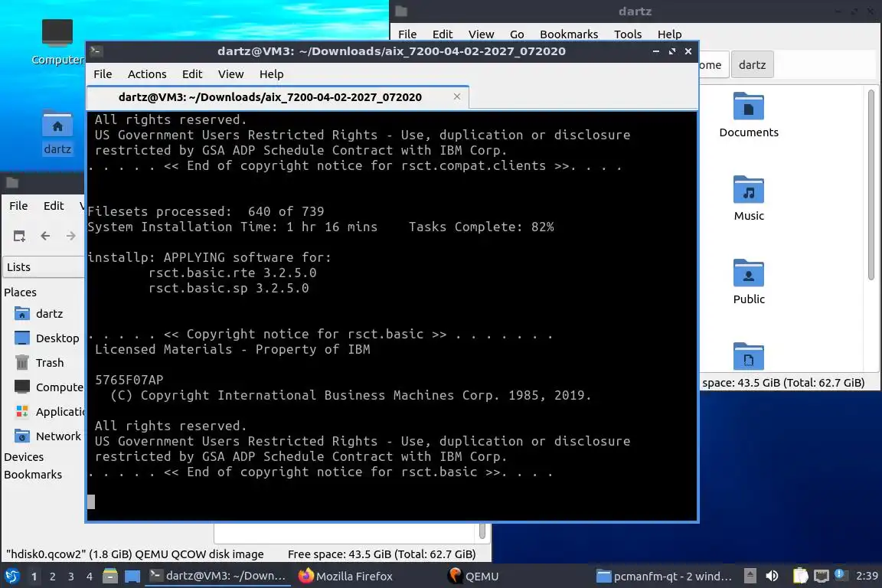The image size is (882, 588).
Task: Select dartz in Places sidebar
Action: pyautogui.click(x=44, y=314)
